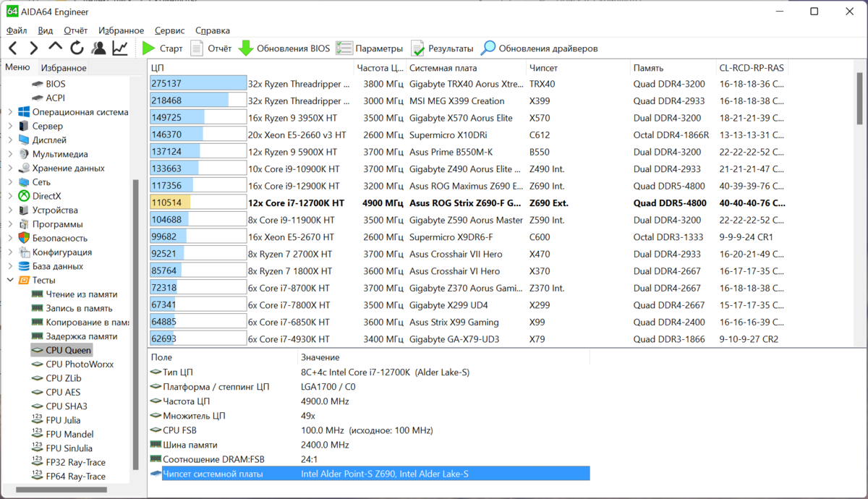Viewport: 868px width, 499px height.
Task: Sort by the Системная плата column header
Action: coord(465,68)
